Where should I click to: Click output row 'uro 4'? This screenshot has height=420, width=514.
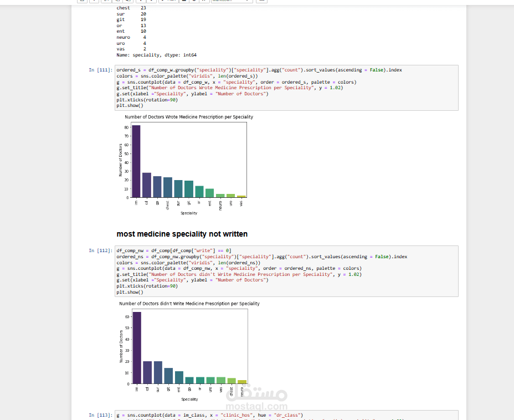coord(131,43)
